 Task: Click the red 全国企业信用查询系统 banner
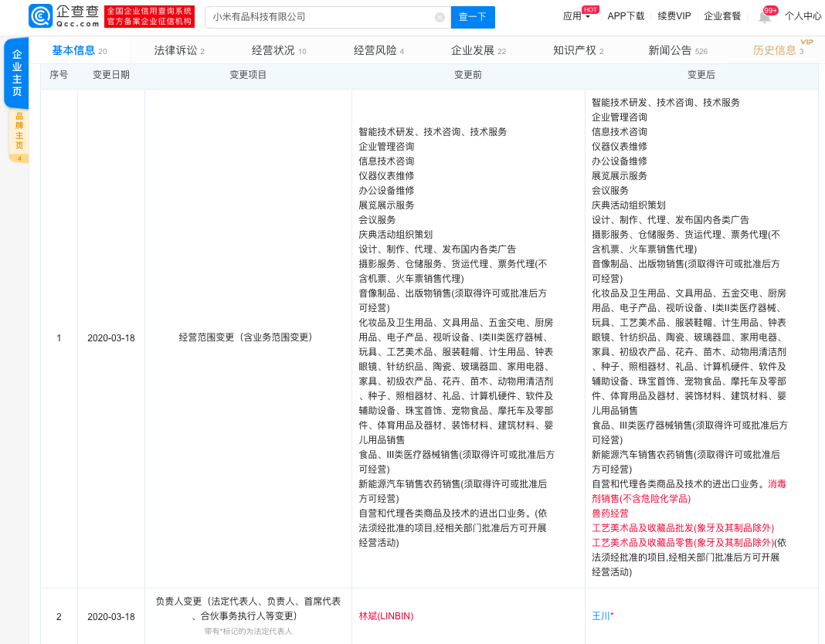(149, 16)
